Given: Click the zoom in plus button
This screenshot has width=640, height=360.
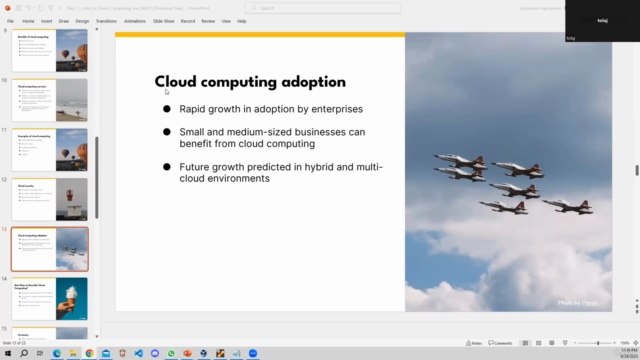Looking at the screenshot, I should tap(614, 343).
